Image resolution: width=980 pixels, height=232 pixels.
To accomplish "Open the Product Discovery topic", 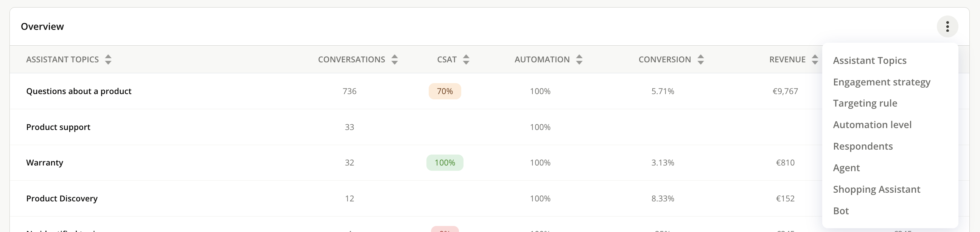I will (x=62, y=199).
